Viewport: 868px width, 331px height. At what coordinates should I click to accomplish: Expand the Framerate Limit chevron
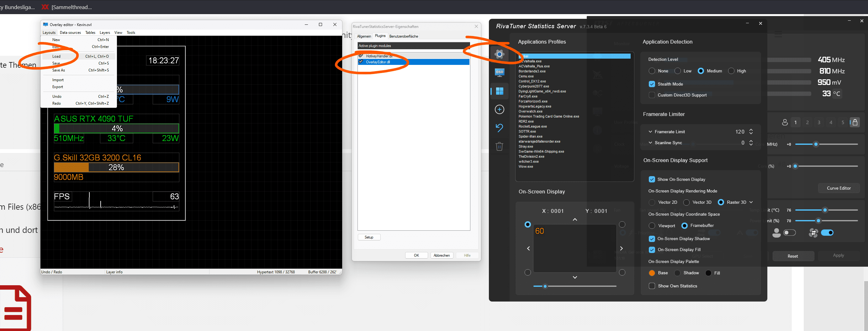(650, 132)
